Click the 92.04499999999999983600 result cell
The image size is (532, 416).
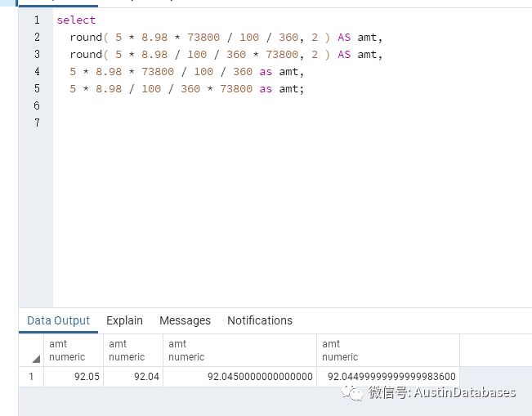pyautogui.click(x=387, y=377)
